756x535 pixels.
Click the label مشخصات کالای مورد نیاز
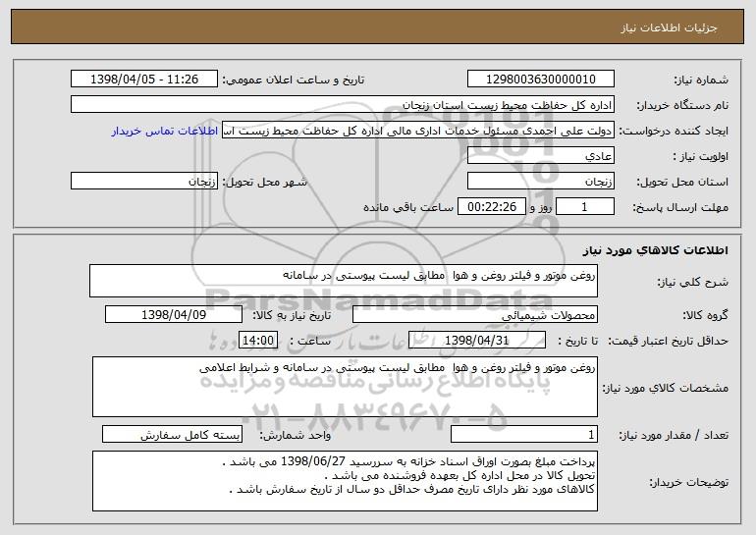[666, 388]
